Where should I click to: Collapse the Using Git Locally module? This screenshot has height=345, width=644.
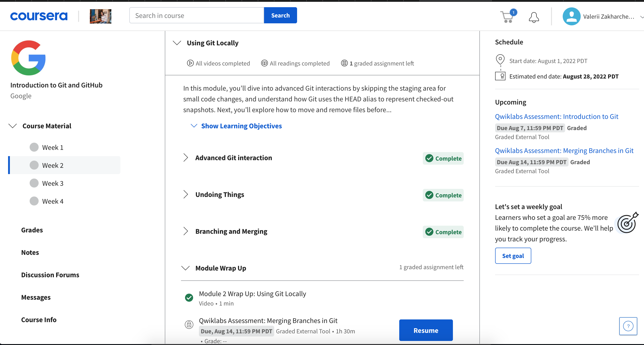pos(177,43)
